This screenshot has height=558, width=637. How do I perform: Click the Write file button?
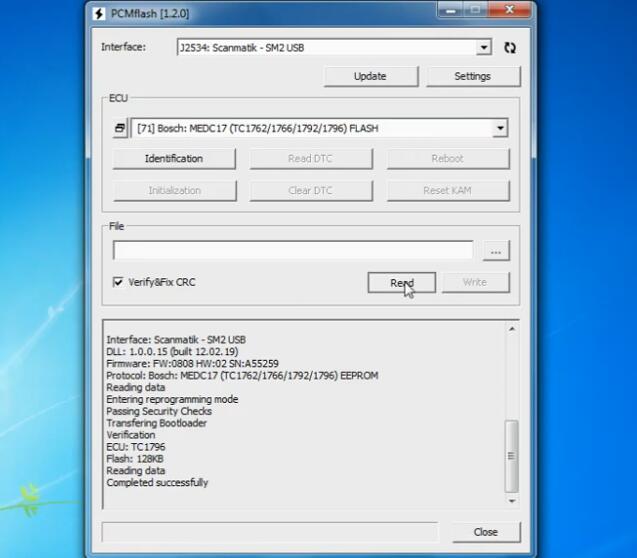coord(476,282)
